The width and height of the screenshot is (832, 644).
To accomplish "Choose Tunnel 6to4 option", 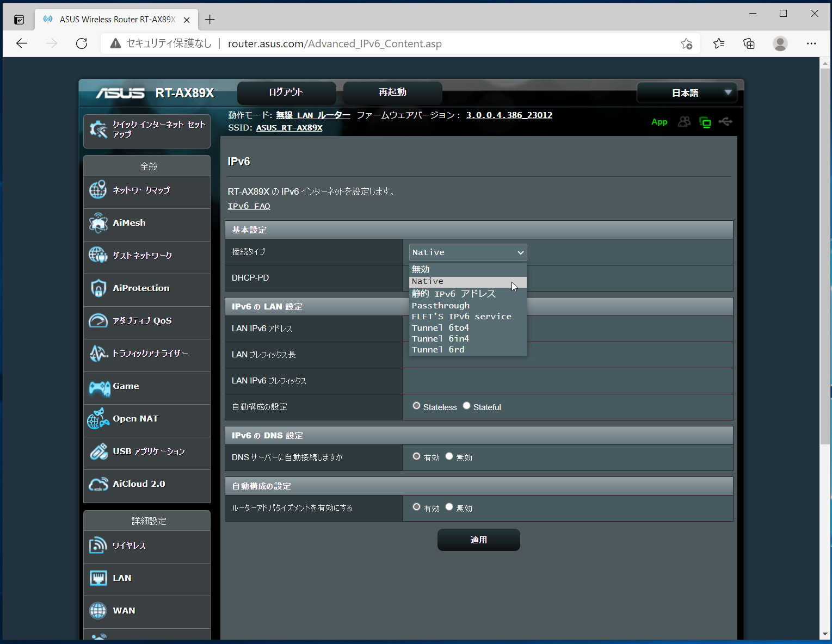I will pyautogui.click(x=467, y=328).
